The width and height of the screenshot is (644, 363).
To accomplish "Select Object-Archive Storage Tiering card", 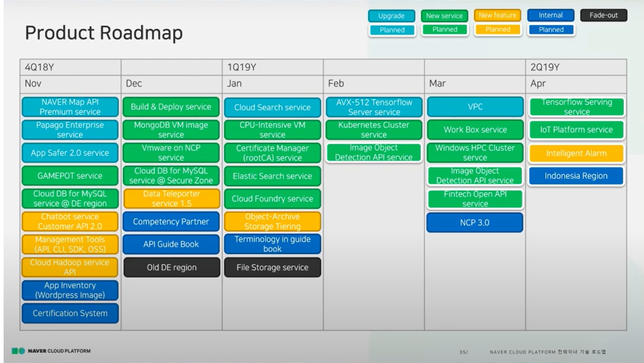I will tap(273, 221).
